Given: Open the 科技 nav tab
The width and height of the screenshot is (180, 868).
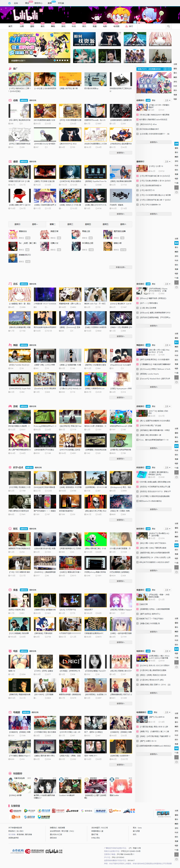Looking at the screenshot, I should [74, 26].
